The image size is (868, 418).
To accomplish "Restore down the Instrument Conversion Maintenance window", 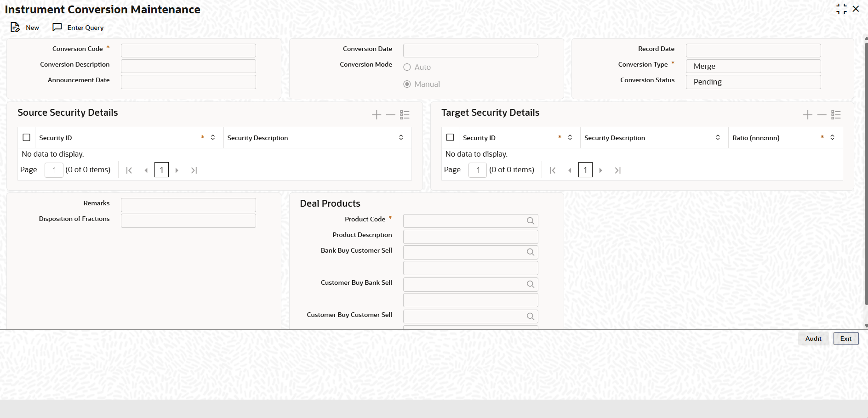I will pyautogui.click(x=841, y=9).
